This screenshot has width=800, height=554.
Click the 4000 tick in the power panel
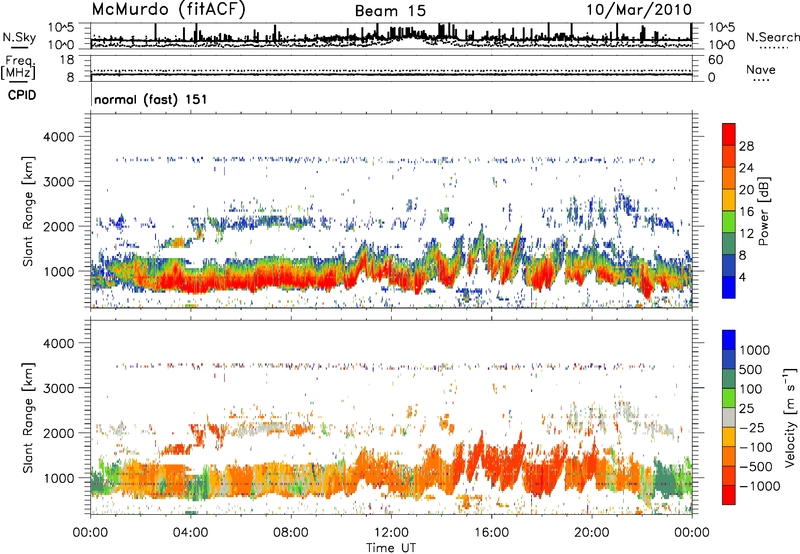pos(58,137)
